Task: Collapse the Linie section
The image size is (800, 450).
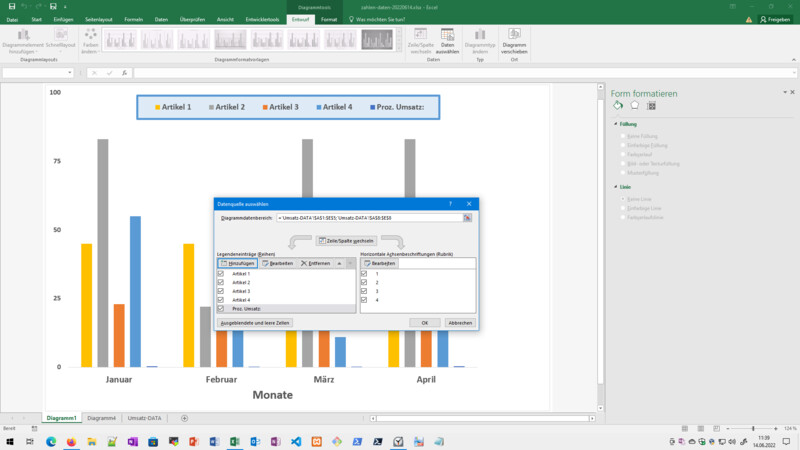Action: coord(616,187)
